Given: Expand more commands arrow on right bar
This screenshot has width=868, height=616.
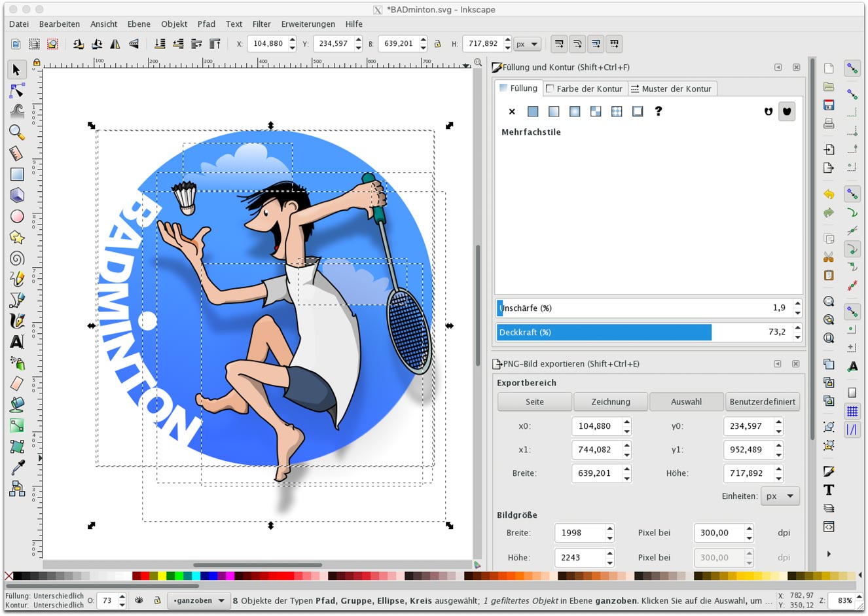Looking at the screenshot, I should (829, 554).
